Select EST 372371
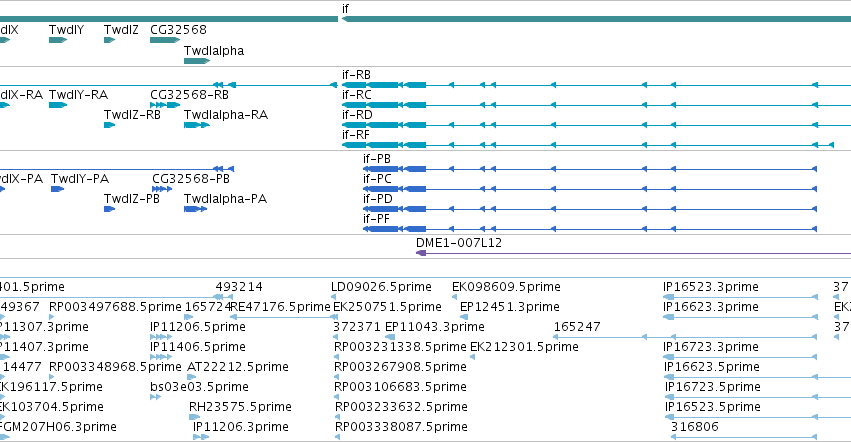The height and width of the screenshot is (442, 851). 355,327
